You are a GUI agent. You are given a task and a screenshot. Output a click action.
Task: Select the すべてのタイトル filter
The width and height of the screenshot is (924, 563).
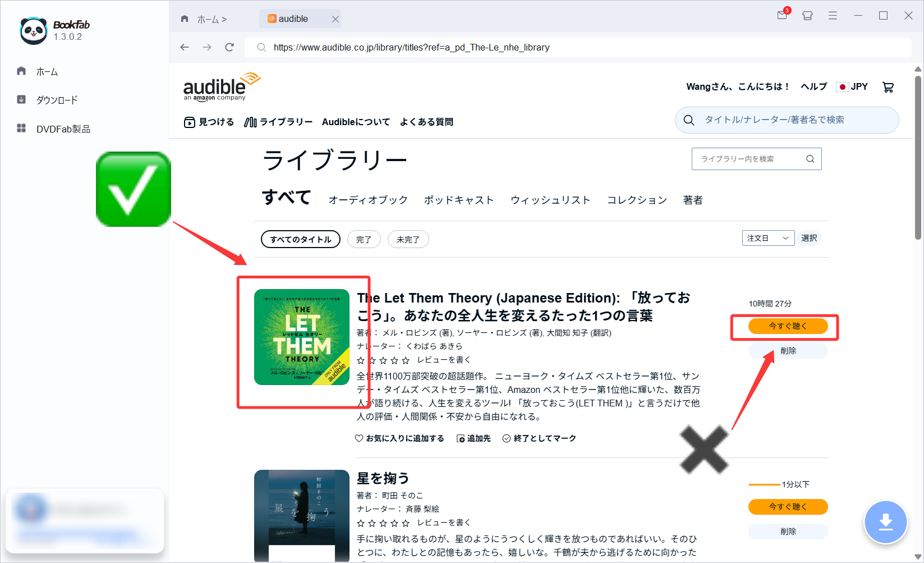(301, 239)
